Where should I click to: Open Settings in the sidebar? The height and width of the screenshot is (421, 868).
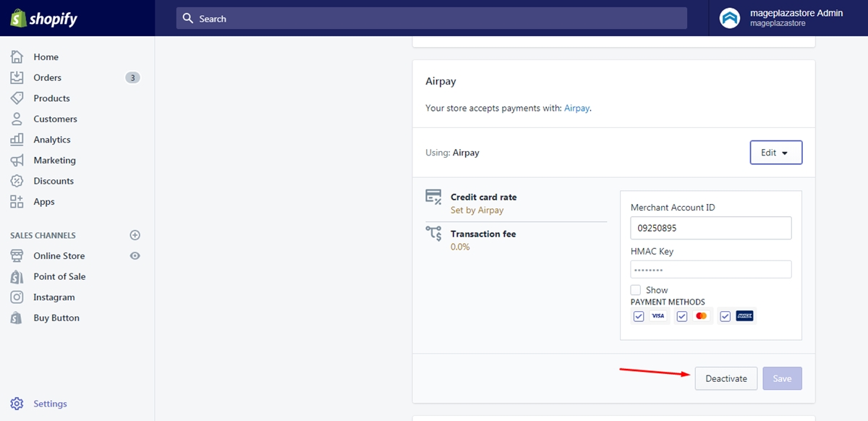tap(50, 404)
